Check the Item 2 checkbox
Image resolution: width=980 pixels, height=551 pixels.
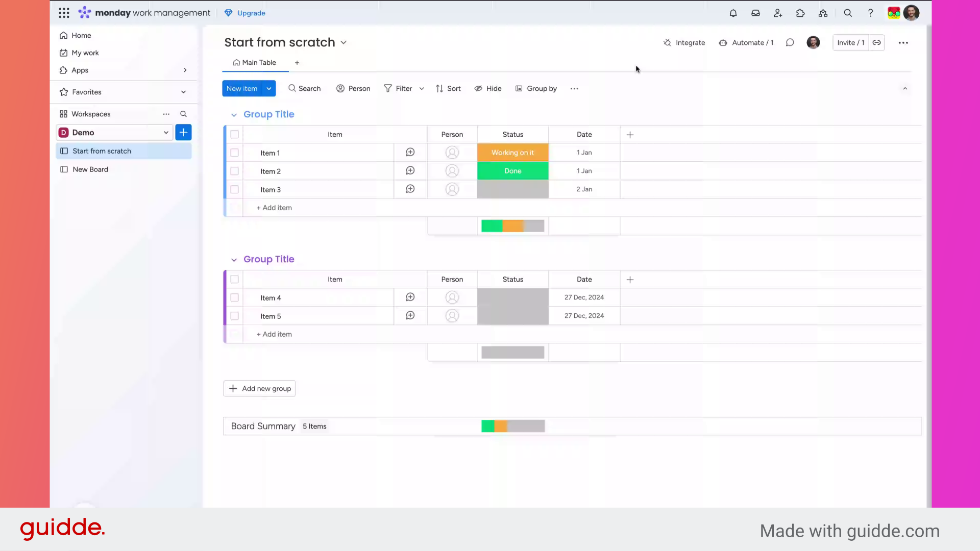(234, 171)
